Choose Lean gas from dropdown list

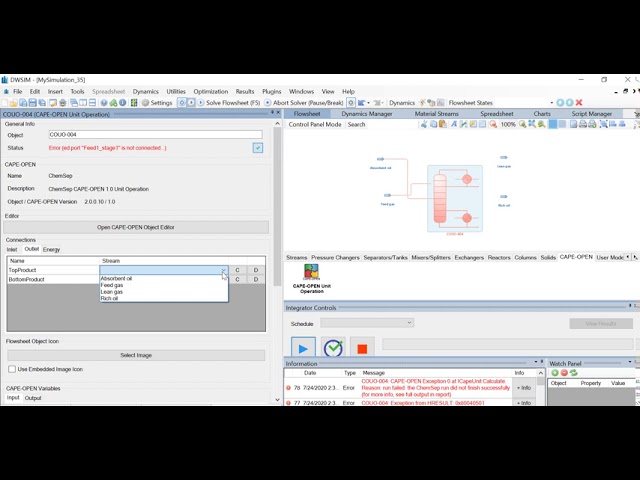tap(112, 292)
